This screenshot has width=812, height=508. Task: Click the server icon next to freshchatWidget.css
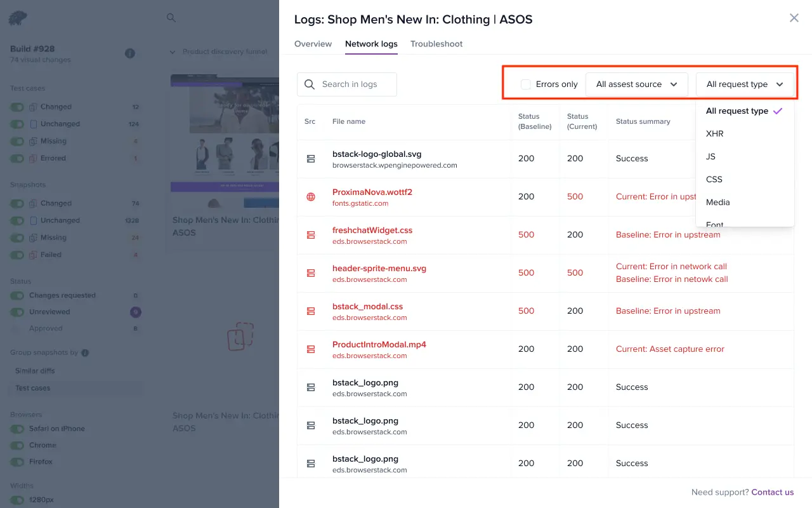point(311,235)
